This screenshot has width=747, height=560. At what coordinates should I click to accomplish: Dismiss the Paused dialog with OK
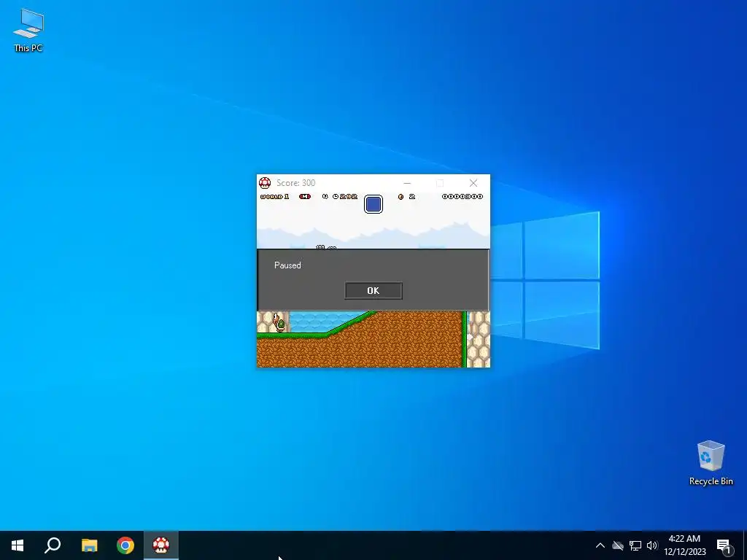[x=373, y=290]
